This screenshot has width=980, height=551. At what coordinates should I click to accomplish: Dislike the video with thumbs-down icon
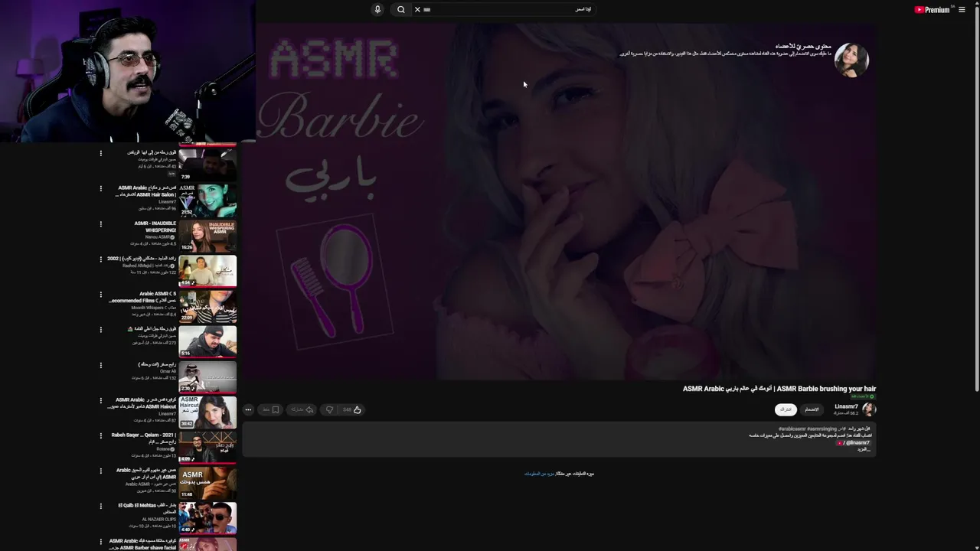point(329,409)
